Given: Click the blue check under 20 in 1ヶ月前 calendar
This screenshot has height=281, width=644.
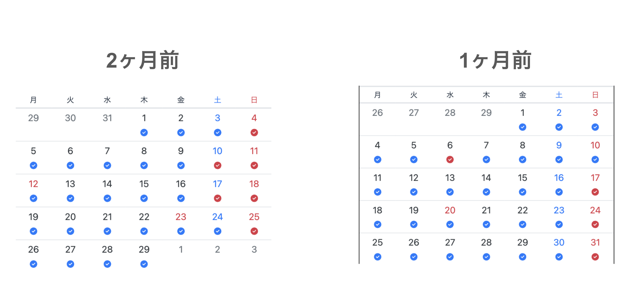Looking at the screenshot, I should [450, 224].
